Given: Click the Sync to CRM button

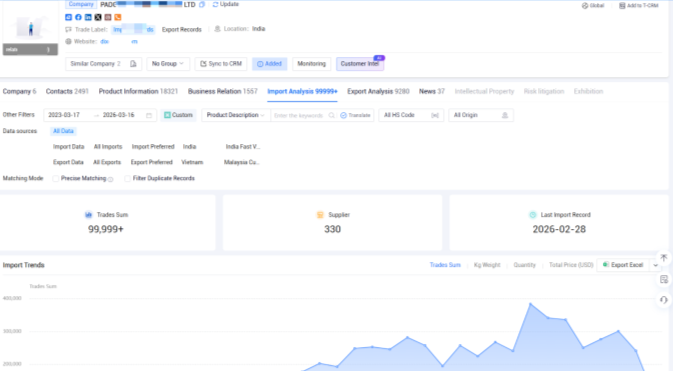Looking at the screenshot, I should 221,64.
